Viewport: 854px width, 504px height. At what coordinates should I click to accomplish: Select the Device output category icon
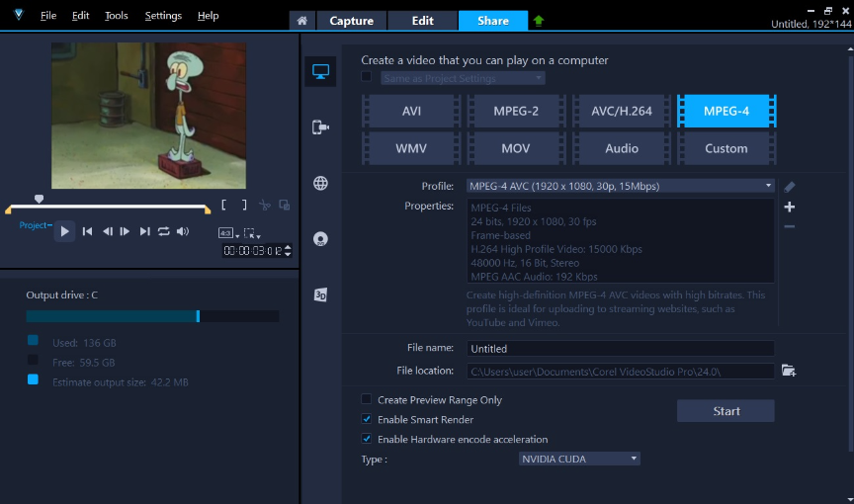(320, 127)
